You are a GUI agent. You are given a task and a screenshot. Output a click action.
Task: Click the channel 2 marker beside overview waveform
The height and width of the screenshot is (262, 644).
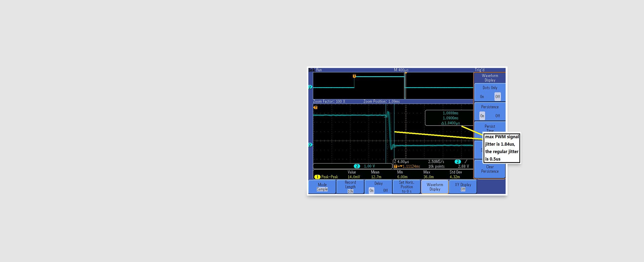(x=310, y=87)
